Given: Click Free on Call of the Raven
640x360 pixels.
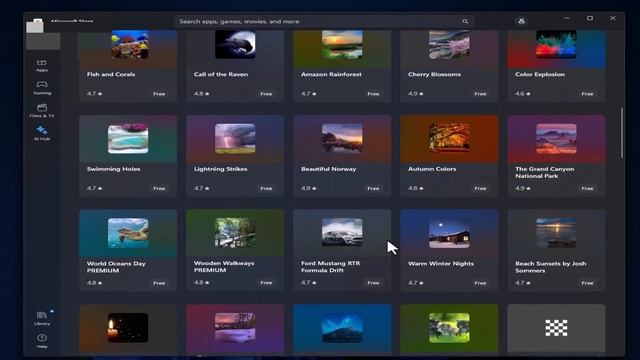Looking at the screenshot, I should (266, 94).
